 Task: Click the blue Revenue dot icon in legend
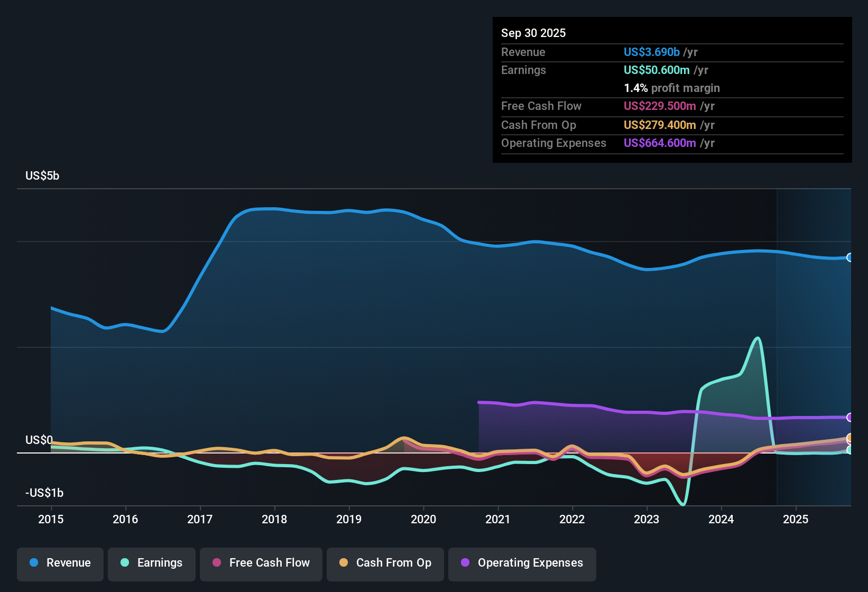pyautogui.click(x=34, y=563)
